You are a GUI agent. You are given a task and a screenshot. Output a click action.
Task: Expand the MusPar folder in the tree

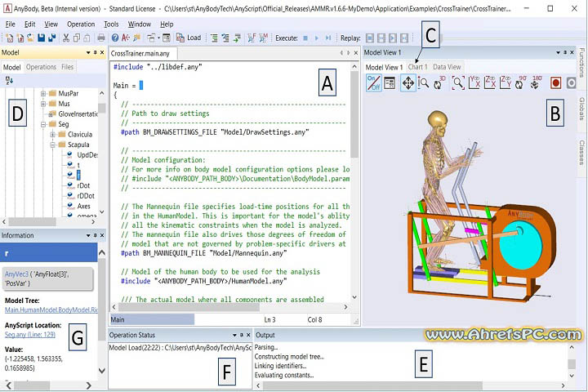pos(43,93)
